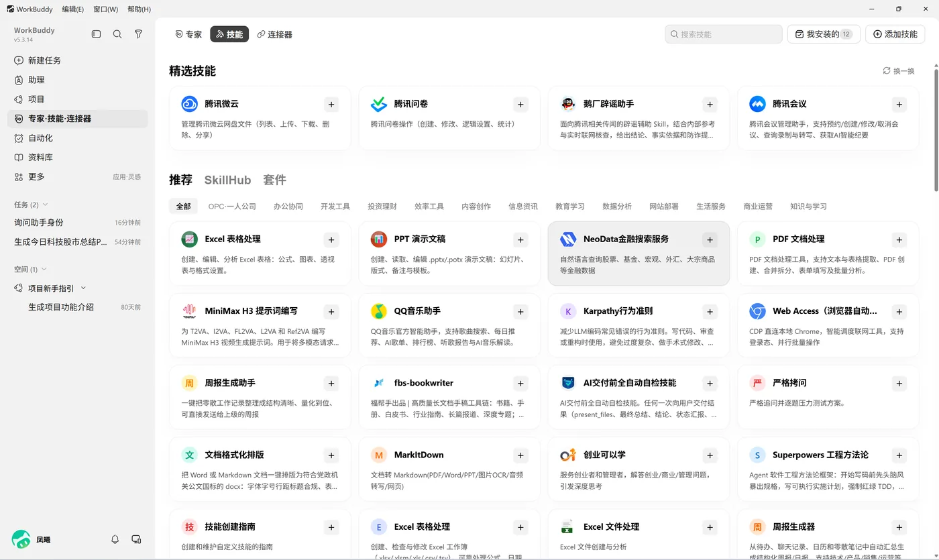
Task: Open 新建任务 in the sidebar
Action: click(78, 60)
